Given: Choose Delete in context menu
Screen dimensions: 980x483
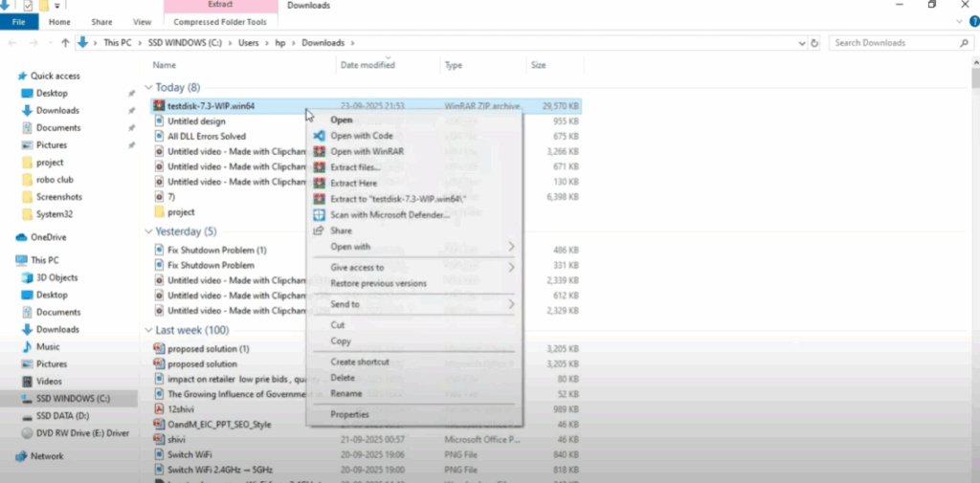Looking at the screenshot, I should click(343, 378).
